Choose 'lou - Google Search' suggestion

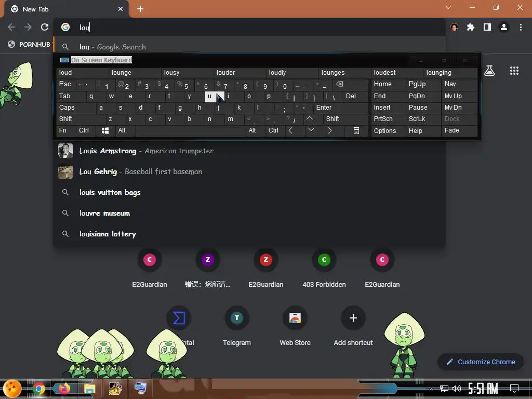coord(250,47)
